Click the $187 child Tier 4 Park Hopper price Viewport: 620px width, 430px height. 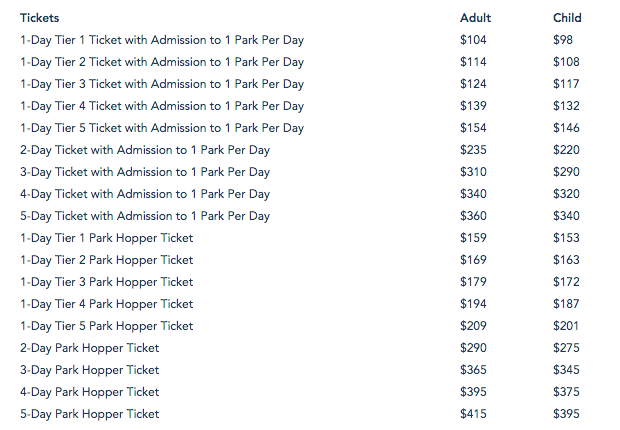tap(566, 304)
